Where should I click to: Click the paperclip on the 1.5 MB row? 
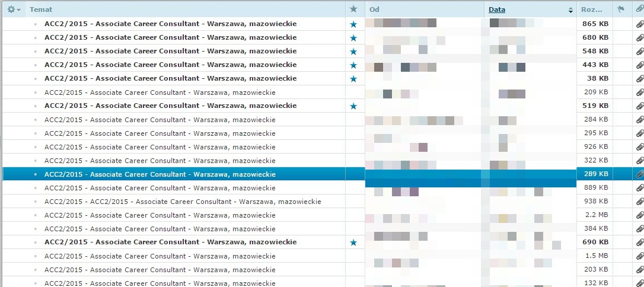[x=639, y=256]
